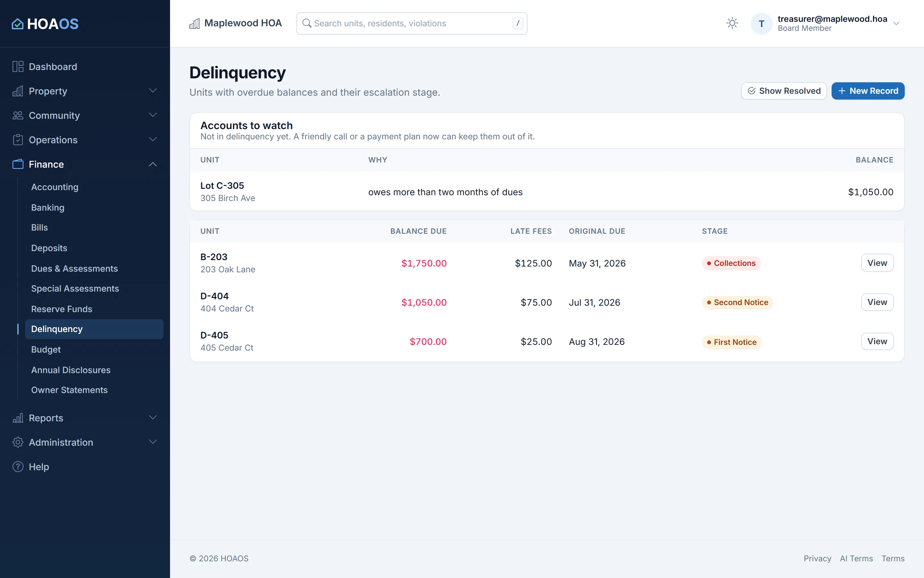Click the Operations clipboard icon
The height and width of the screenshot is (578, 924).
click(x=18, y=140)
